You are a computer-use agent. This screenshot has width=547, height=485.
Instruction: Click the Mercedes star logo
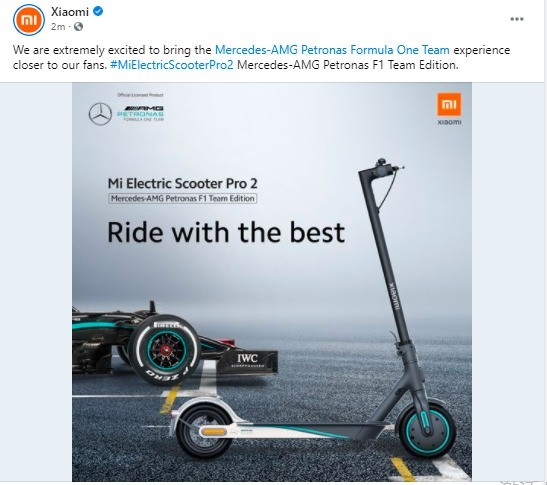[100, 114]
